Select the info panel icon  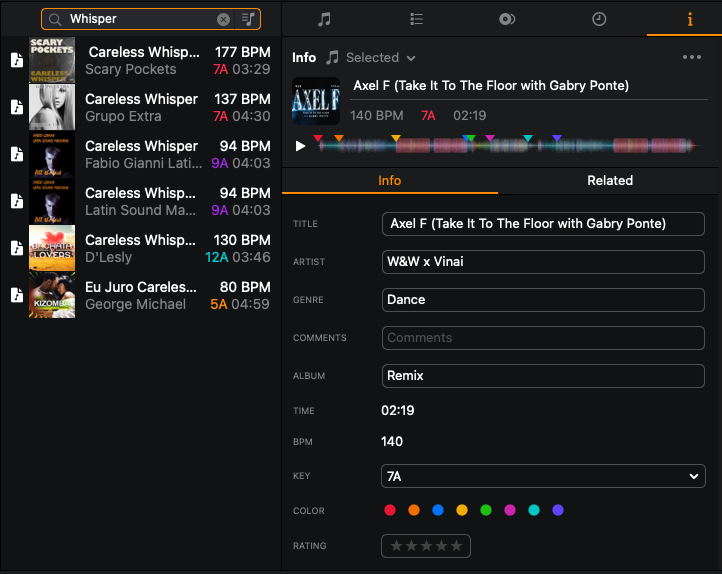tap(689, 19)
